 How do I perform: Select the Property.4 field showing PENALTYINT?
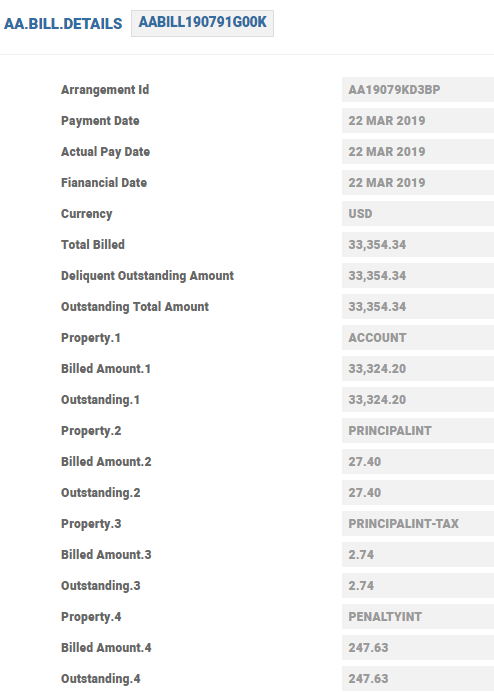pyautogui.click(x=418, y=617)
